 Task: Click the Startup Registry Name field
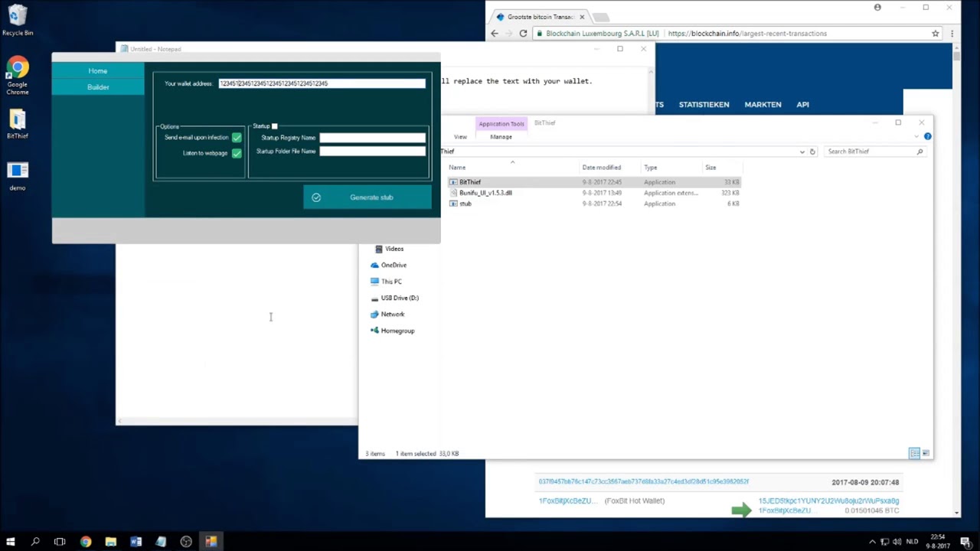pyautogui.click(x=372, y=138)
